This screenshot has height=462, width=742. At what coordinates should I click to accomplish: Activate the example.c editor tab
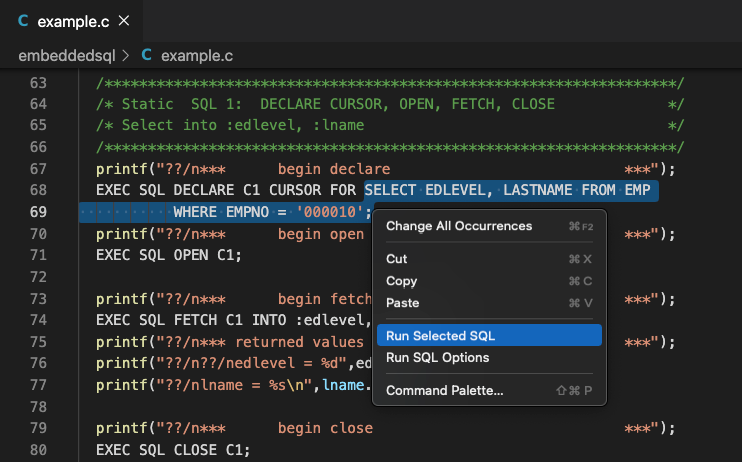(x=71, y=21)
